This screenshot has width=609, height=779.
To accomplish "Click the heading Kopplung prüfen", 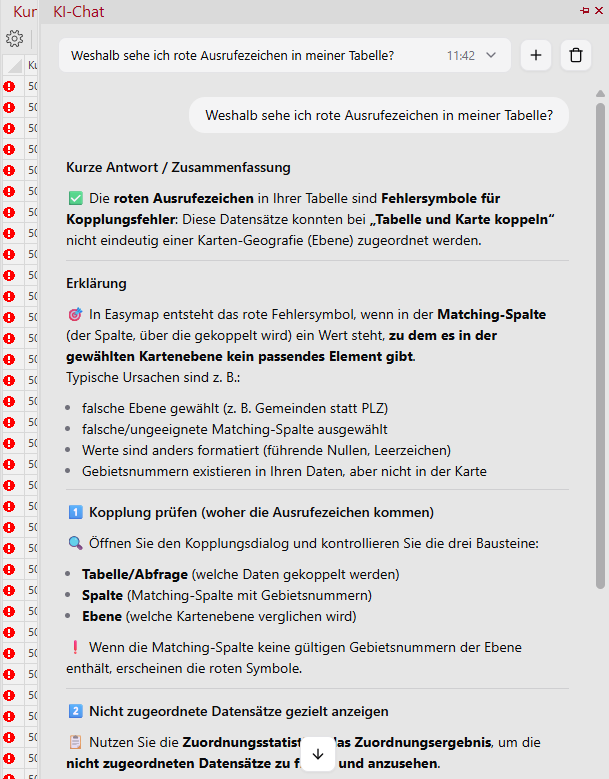I will click(261, 512).
